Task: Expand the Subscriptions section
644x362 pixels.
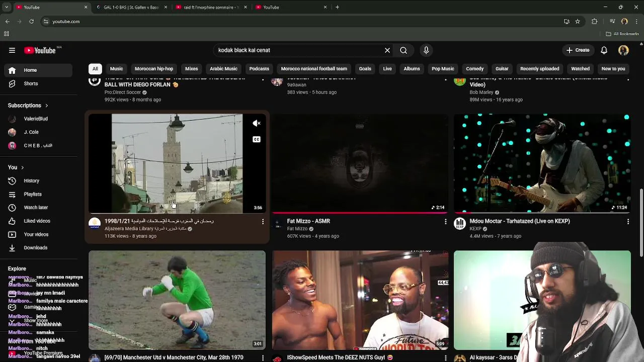Action: pyautogui.click(x=28, y=106)
